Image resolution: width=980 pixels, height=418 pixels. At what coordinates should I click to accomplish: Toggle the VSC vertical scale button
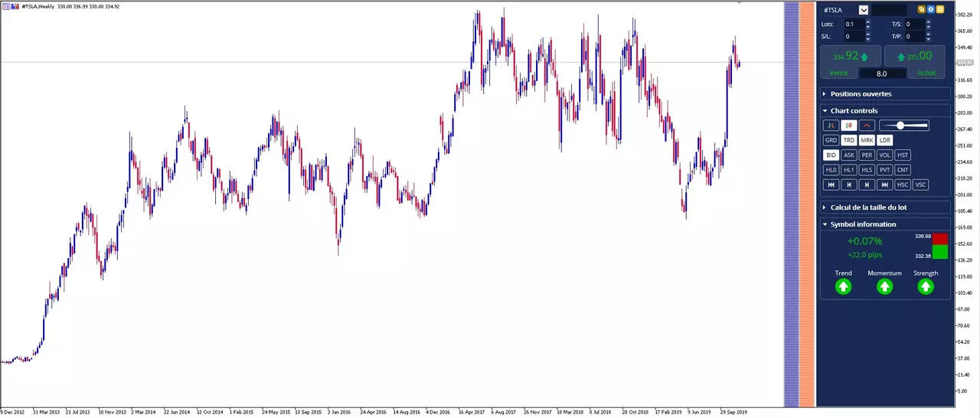pos(920,185)
